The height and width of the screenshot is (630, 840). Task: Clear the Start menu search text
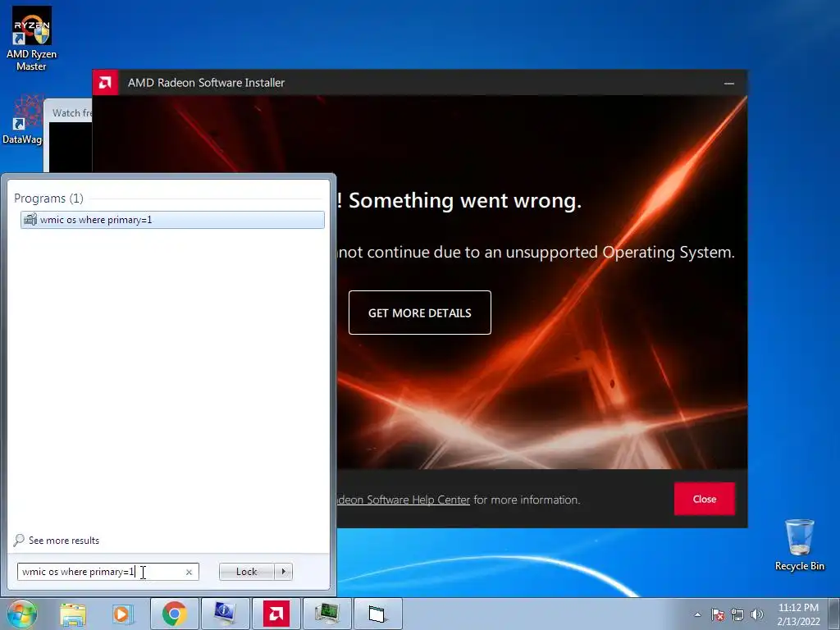click(189, 572)
